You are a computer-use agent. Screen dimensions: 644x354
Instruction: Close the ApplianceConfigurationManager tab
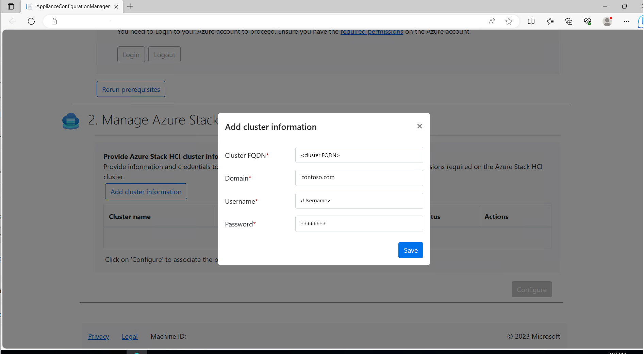(x=116, y=6)
